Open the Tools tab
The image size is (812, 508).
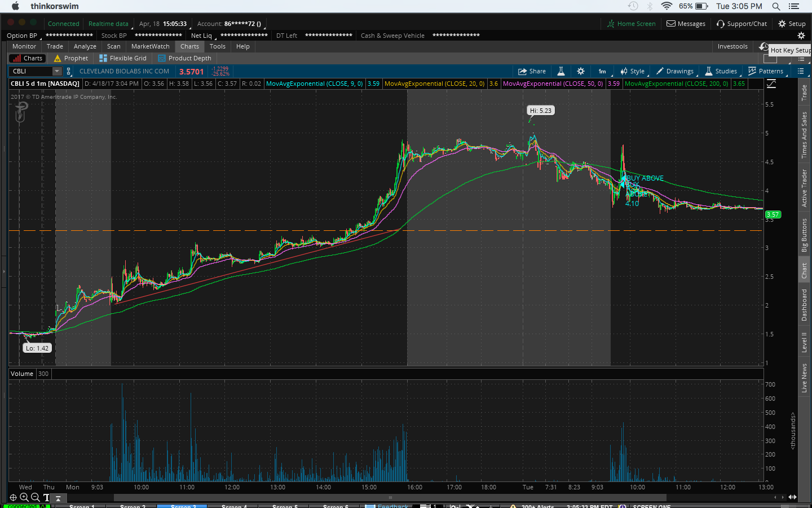coord(218,46)
